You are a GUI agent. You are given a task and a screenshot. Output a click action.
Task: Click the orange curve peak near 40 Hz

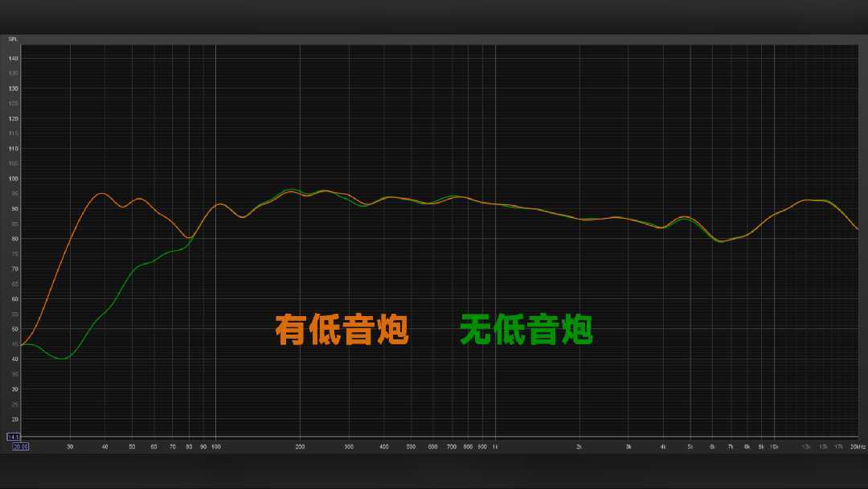(101, 194)
